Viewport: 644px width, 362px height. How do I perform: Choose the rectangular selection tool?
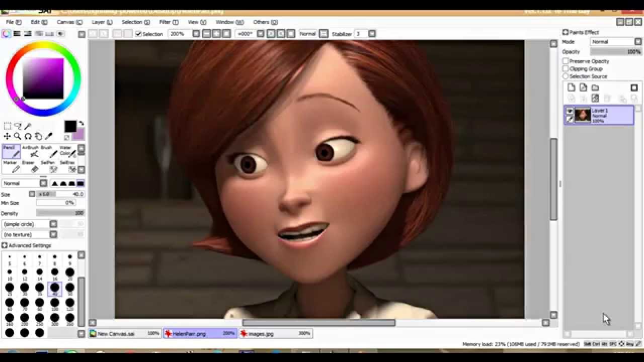point(8,126)
